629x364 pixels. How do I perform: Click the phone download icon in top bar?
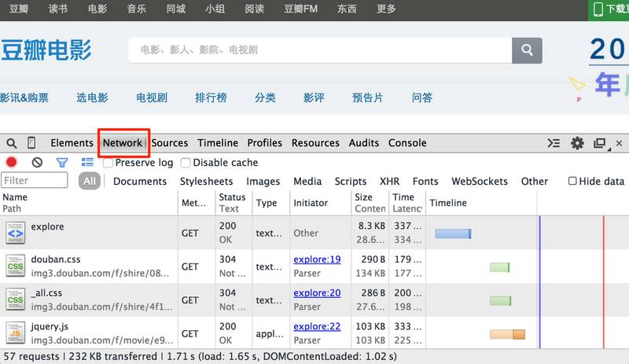[598, 9]
